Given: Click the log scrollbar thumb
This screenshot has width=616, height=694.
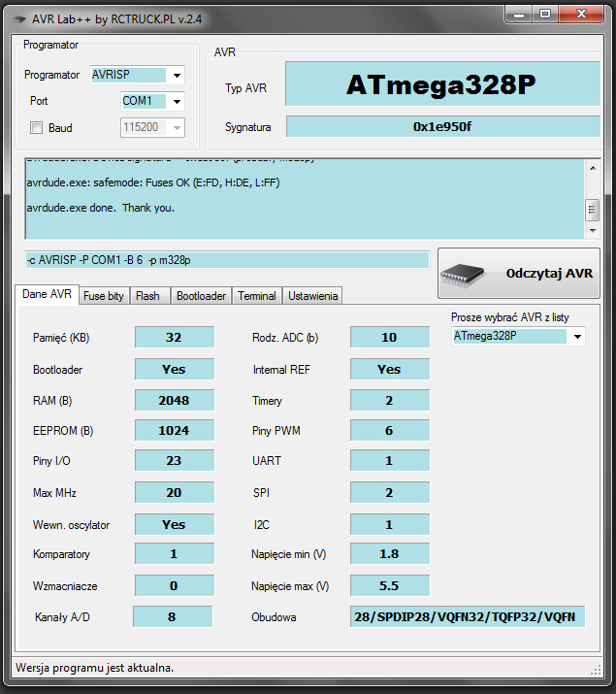Looking at the screenshot, I should click(x=593, y=211).
